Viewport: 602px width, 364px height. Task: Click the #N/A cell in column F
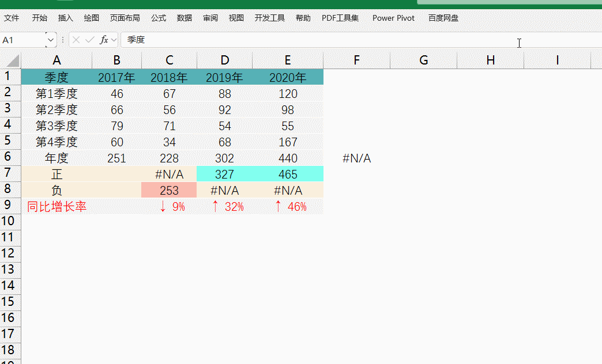click(x=356, y=158)
